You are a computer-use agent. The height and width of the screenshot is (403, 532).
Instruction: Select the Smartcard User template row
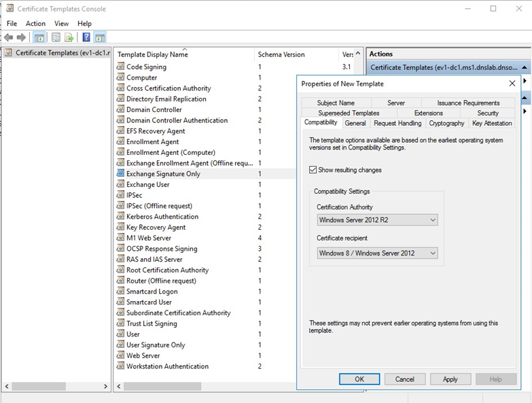pyautogui.click(x=205, y=302)
